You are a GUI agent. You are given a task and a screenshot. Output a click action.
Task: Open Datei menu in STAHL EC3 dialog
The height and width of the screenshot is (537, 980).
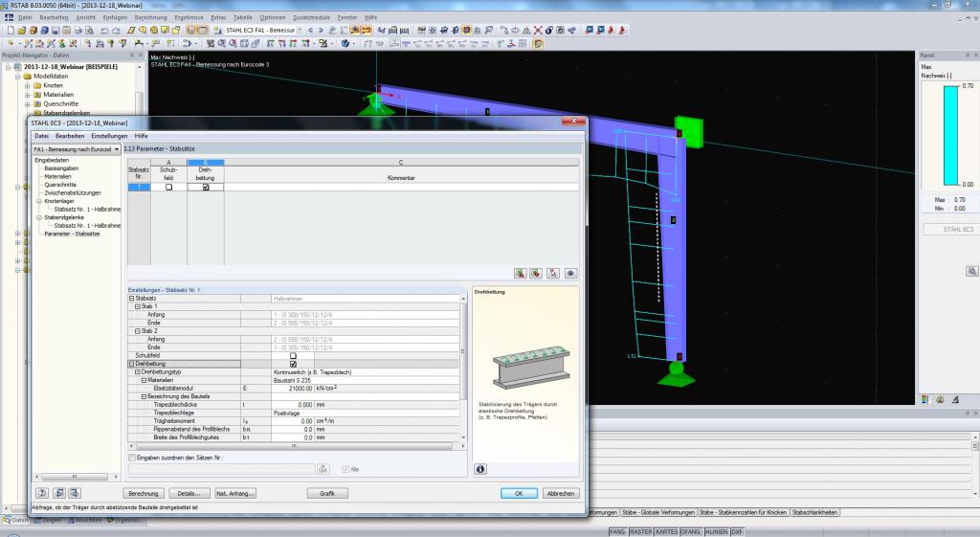(41, 136)
